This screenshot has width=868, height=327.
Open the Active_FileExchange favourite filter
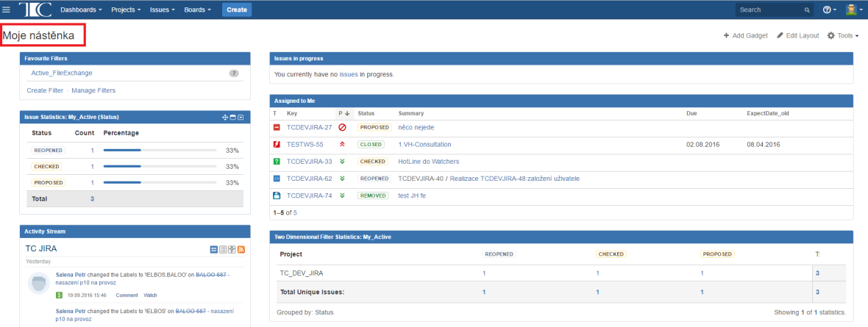click(62, 73)
